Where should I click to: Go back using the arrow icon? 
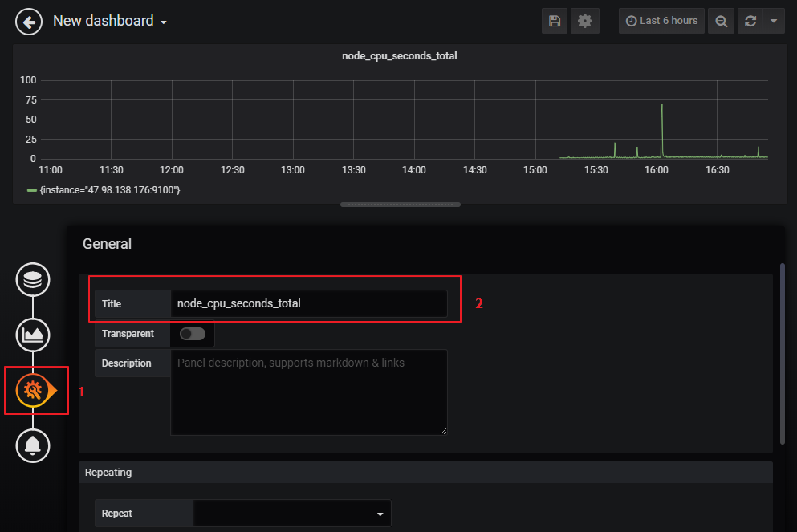coord(29,22)
